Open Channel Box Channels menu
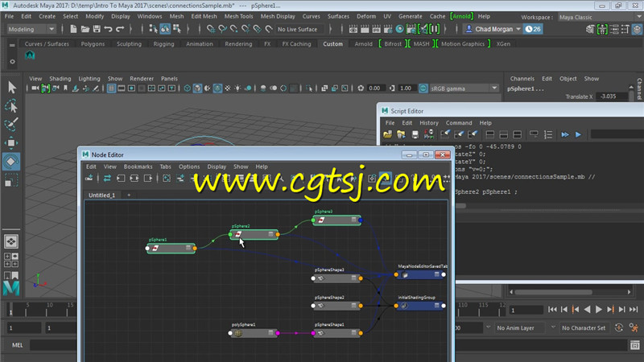 [522, 78]
